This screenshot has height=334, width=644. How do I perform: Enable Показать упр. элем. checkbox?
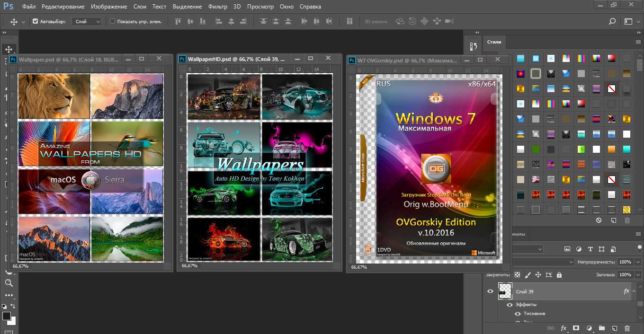pos(112,21)
